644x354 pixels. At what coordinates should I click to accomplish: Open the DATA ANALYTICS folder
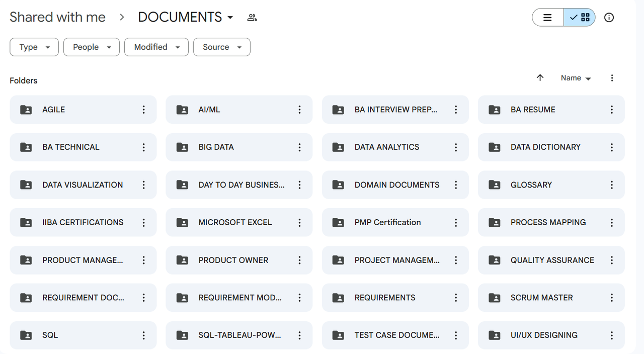pos(386,147)
